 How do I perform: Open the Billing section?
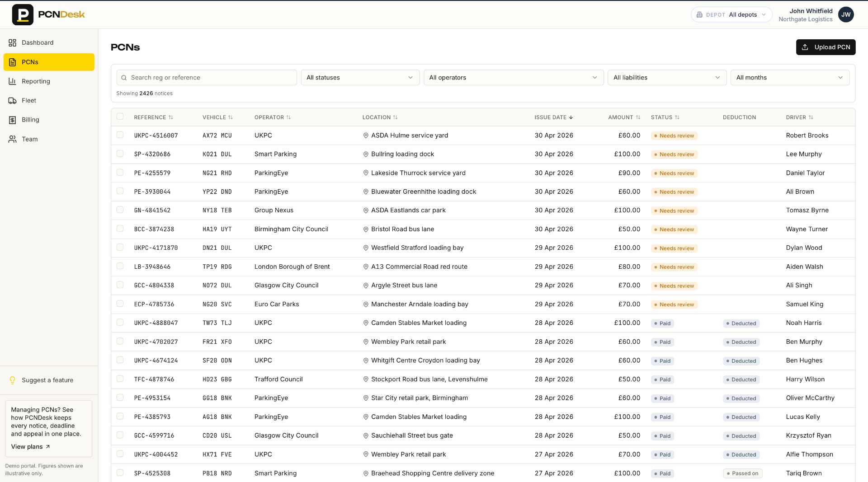[x=49, y=120]
